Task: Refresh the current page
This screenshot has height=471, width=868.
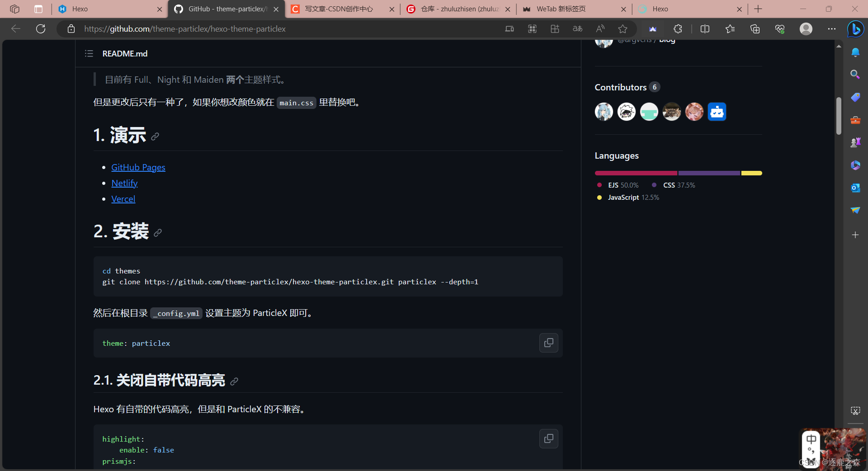Action: (x=41, y=29)
